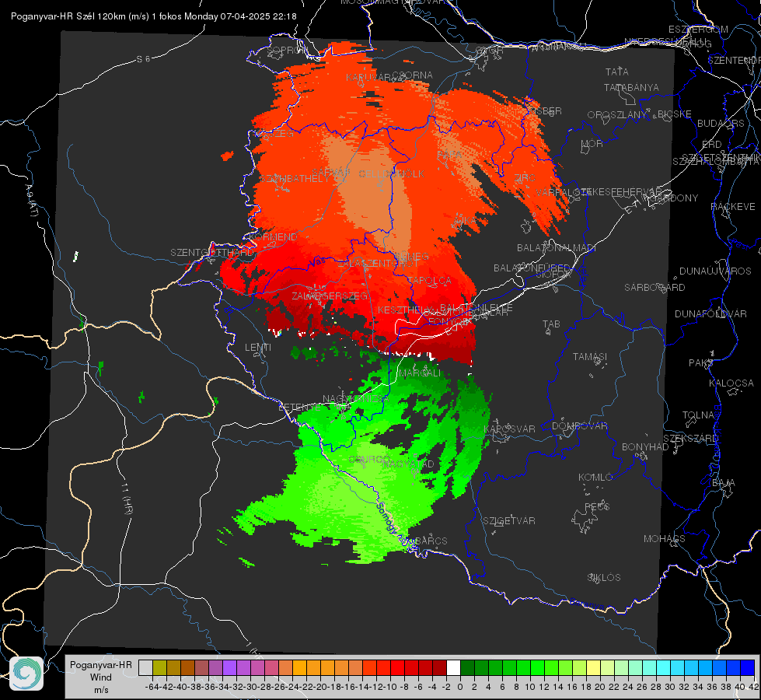The height and width of the screenshot is (700, 761).
Task: Choose the olive swatch between -64 and -42
Action: click(159, 668)
